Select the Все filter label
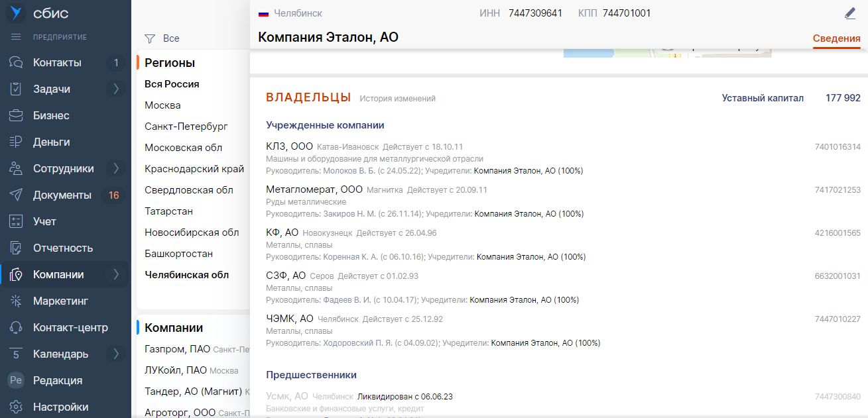 (x=171, y=38)
